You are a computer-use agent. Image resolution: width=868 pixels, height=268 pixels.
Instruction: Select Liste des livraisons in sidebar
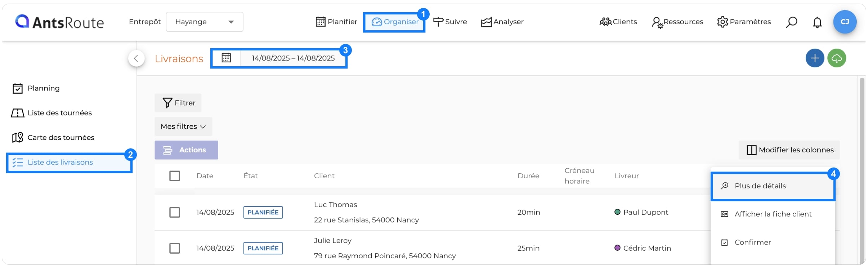69,162
